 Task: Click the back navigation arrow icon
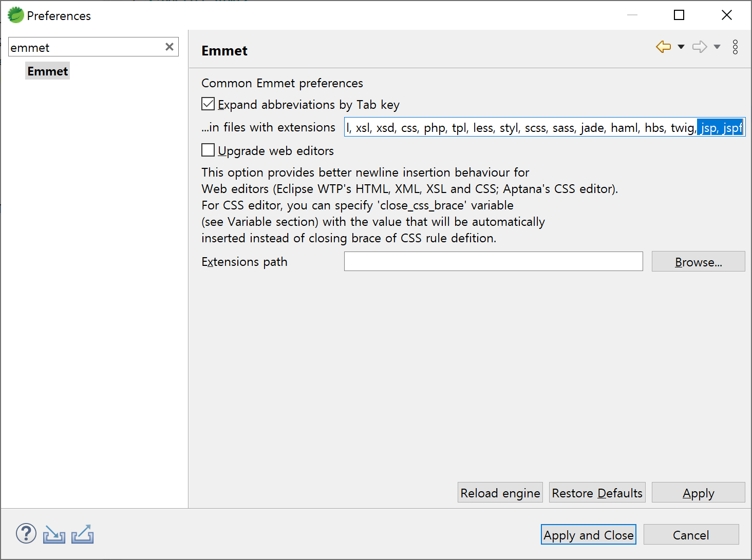[663, 47]
